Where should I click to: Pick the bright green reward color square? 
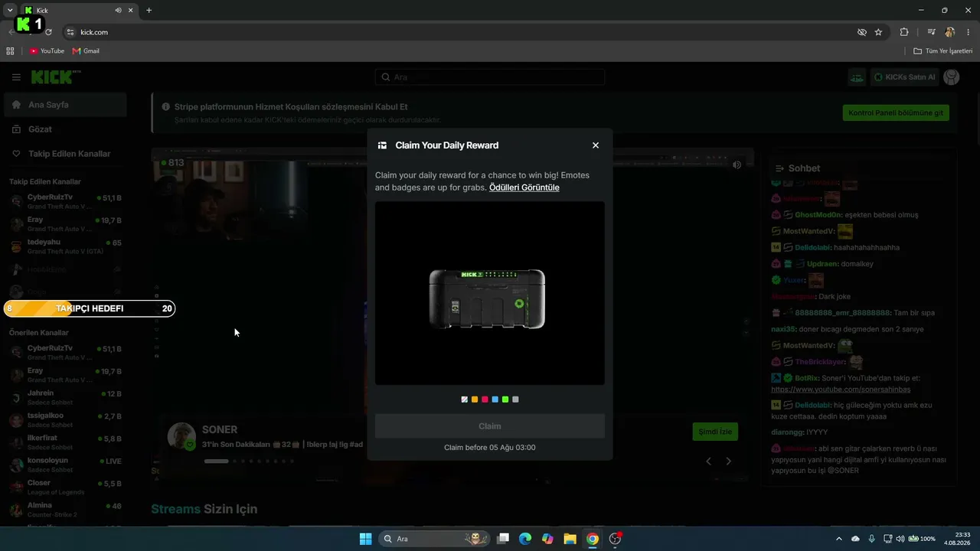click(505, 399)
